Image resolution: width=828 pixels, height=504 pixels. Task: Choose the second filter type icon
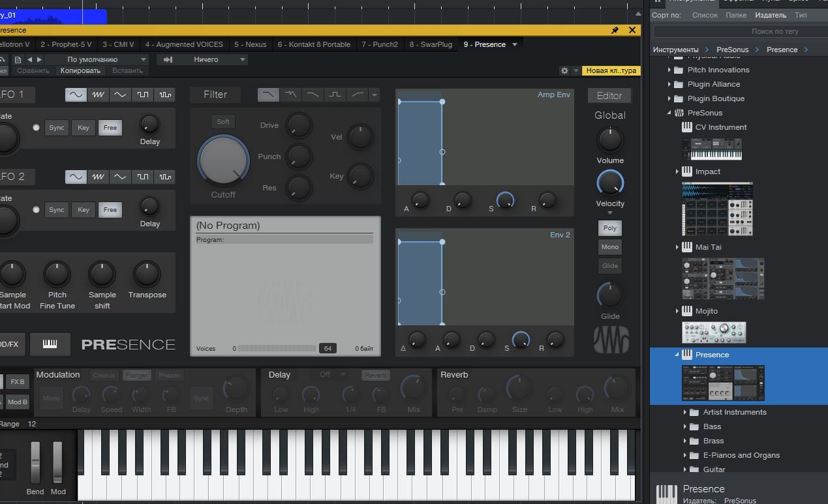[x=290, y=95]
